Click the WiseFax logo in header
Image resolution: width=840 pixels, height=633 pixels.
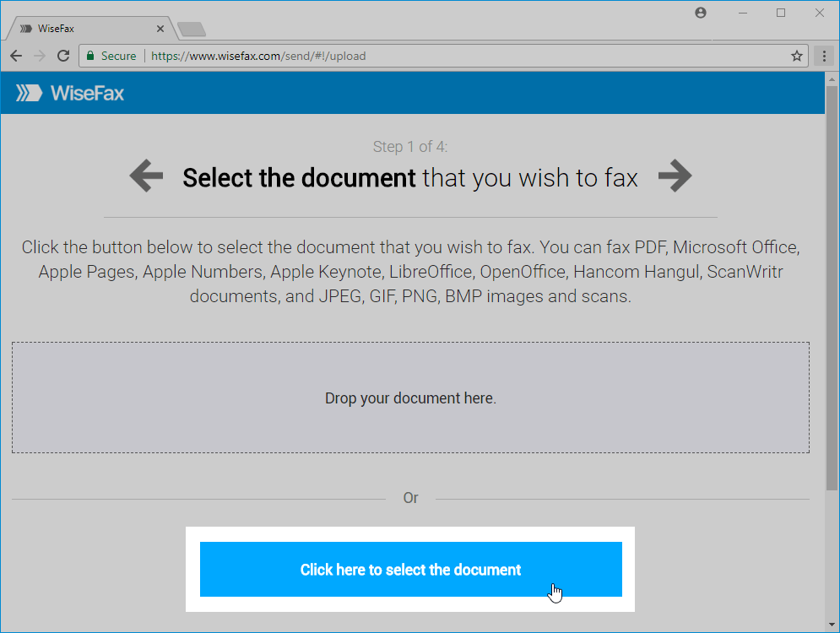pyautogui.click(x=69, y=93)
